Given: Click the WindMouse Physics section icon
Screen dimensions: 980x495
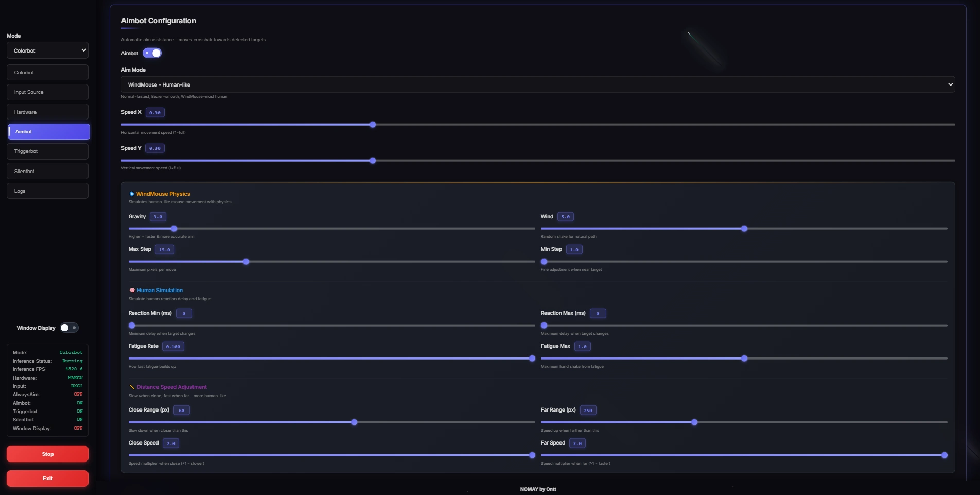Looking at the screenshot, I should [x=132, y=194].
